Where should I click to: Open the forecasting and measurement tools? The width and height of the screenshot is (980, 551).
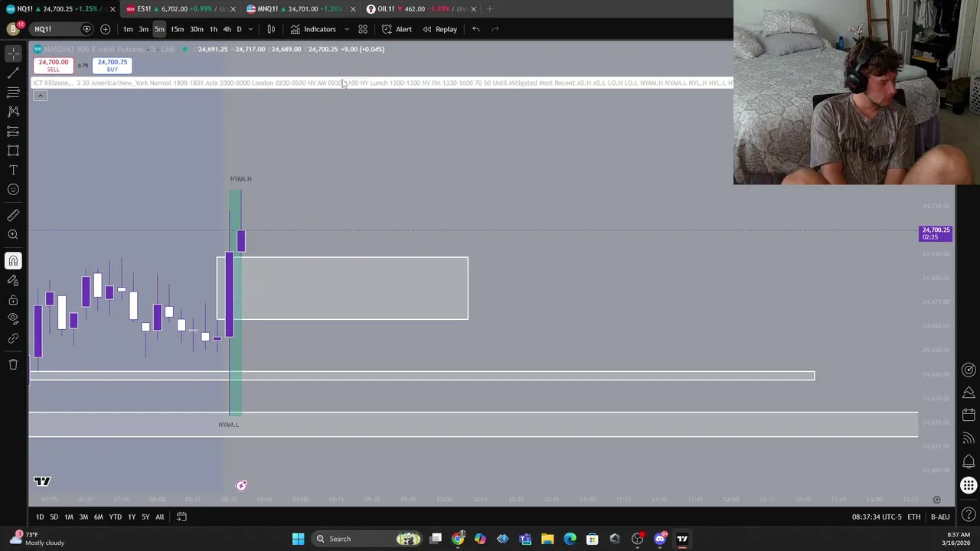tap(13, 132)
